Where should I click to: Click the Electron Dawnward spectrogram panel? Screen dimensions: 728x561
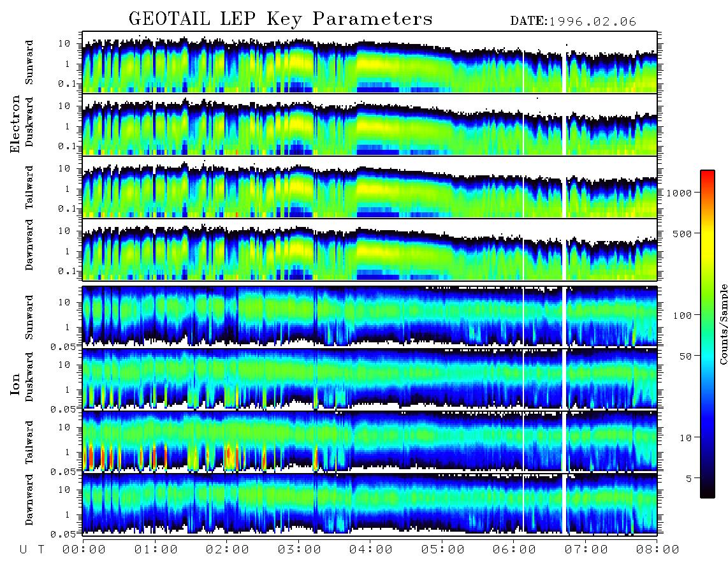click(x=370, y=250)
